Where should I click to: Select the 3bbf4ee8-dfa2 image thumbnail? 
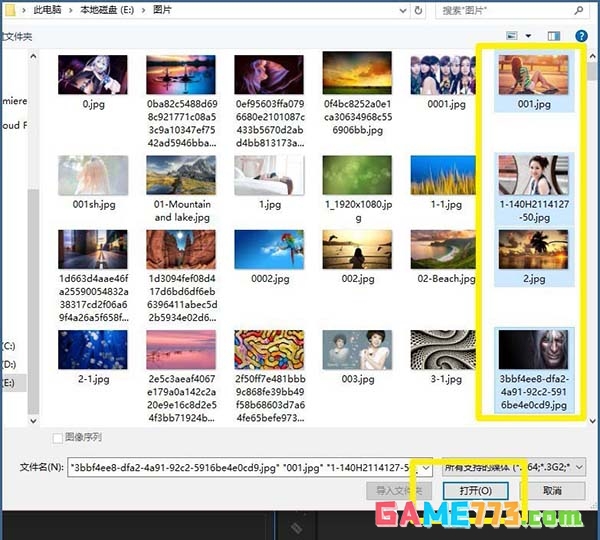pos(533,350)
